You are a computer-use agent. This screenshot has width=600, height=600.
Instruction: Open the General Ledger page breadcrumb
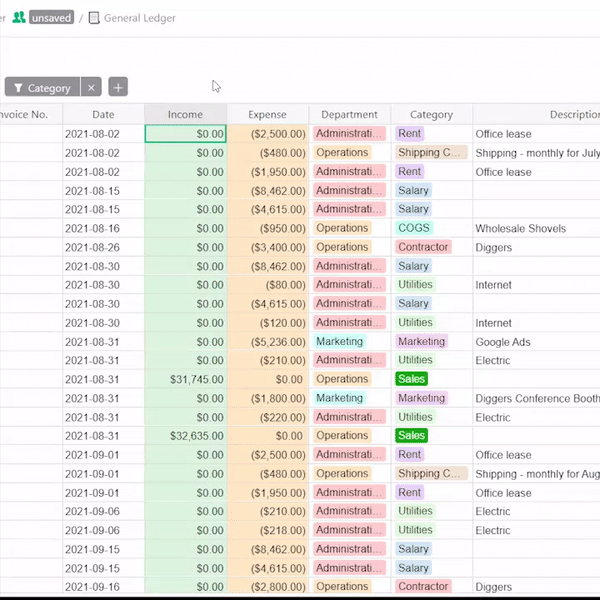[139, 17]
